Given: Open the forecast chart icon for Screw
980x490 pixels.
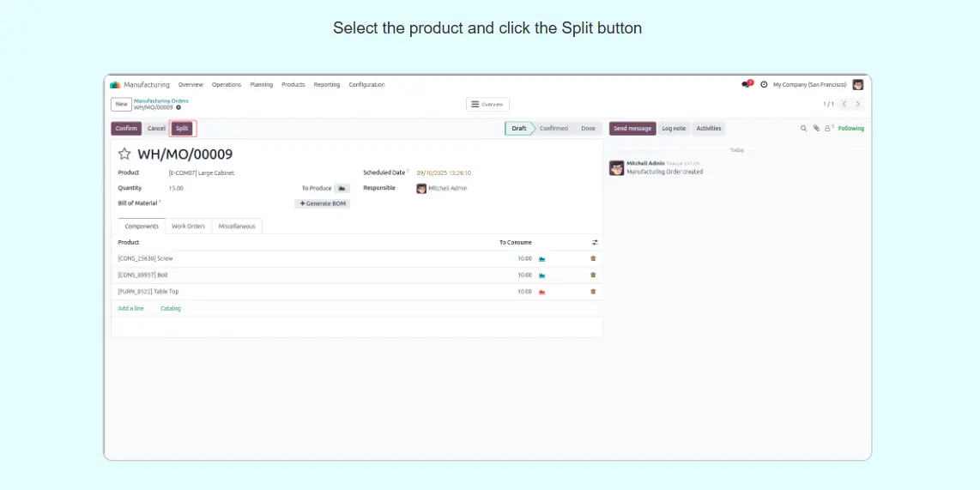Looking at the screenshot, I should pyautogui.click(x=542, y=258).
